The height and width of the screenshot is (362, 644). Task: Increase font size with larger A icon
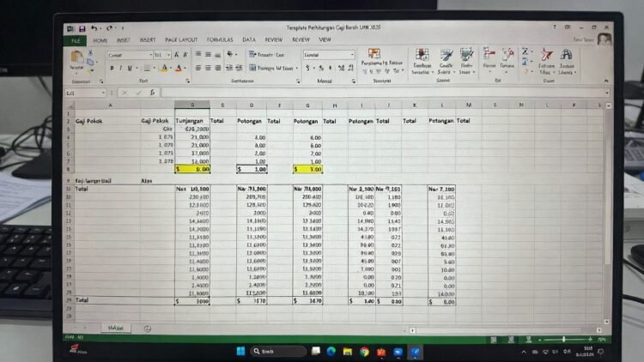177,55
